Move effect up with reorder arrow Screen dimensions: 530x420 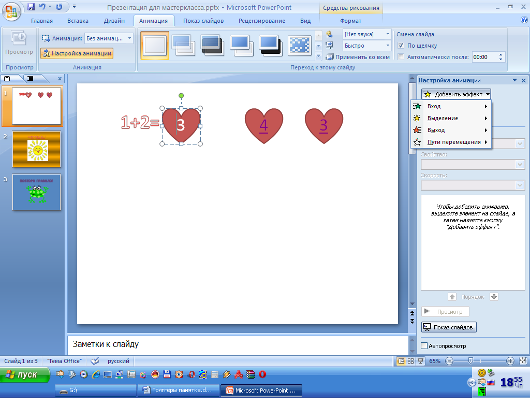click(x=452, y=297)
